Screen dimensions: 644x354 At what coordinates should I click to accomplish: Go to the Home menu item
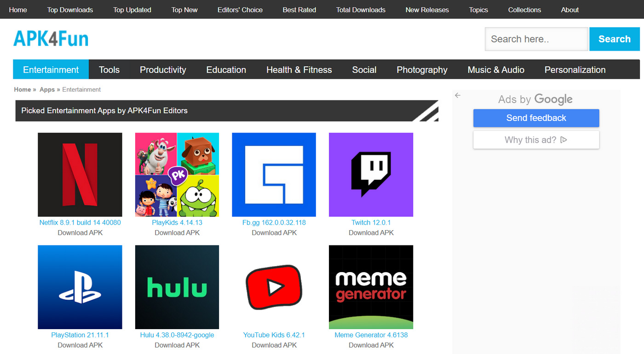pos(18,10)
